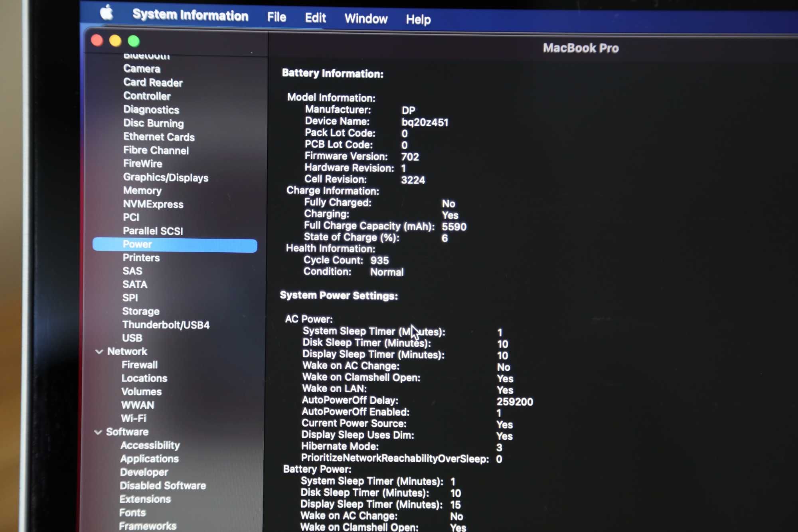Select Disabled Software in the sidebar
The width and height of the screenshot is (798, 532).
point(163,486)
